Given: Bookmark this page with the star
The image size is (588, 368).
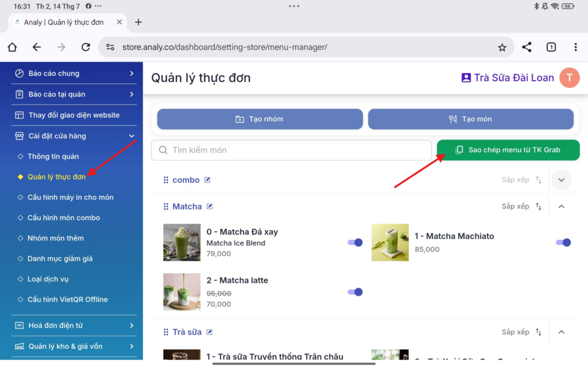Looking at the screenshot, I should (x=502, y=47).
